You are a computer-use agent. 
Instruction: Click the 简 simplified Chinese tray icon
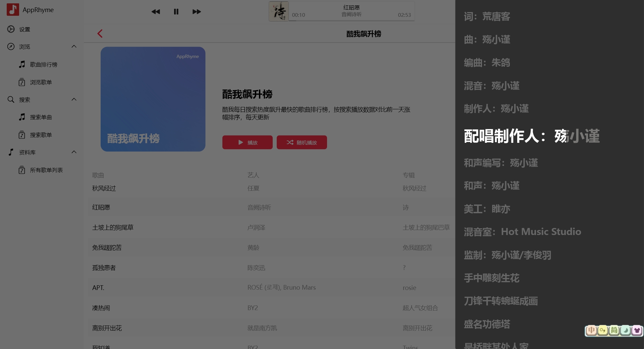[614, 331]
